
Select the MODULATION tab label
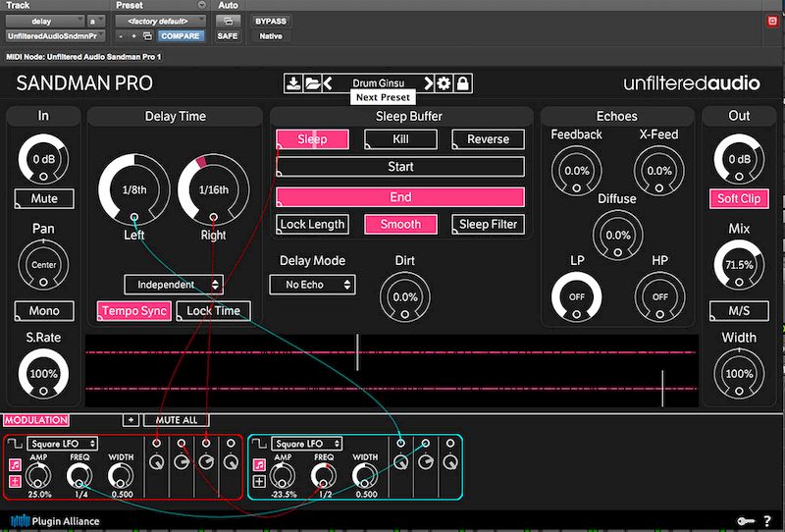click(x=35, y=420)
